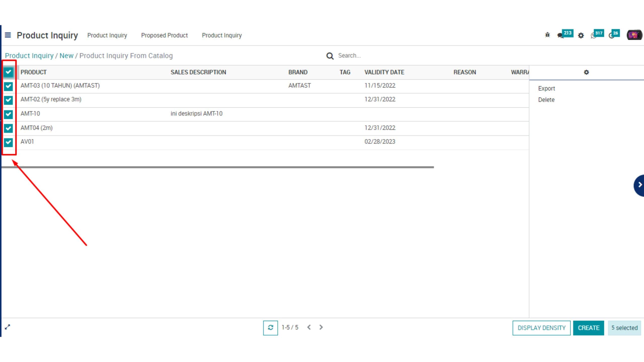
Task: Uncheck AMT-03 (10 TAHUN) row checkbox
Action: (x=8, y=86)
